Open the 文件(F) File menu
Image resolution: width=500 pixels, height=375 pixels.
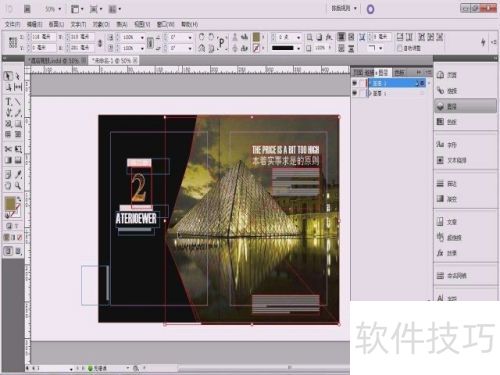tap(12, 24)
